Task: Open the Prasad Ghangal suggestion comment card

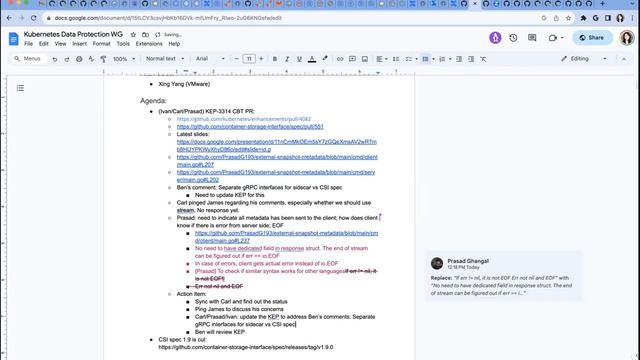Action: pos(504,277)
